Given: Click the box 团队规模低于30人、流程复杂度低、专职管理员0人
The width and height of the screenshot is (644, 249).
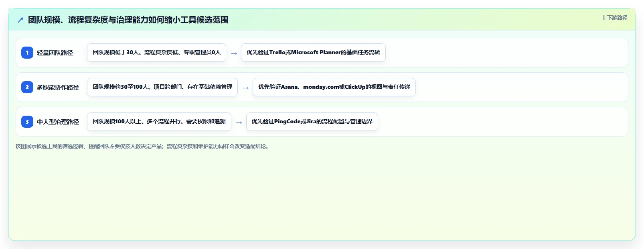Looking at the screenshot, I should coord(156,53).
